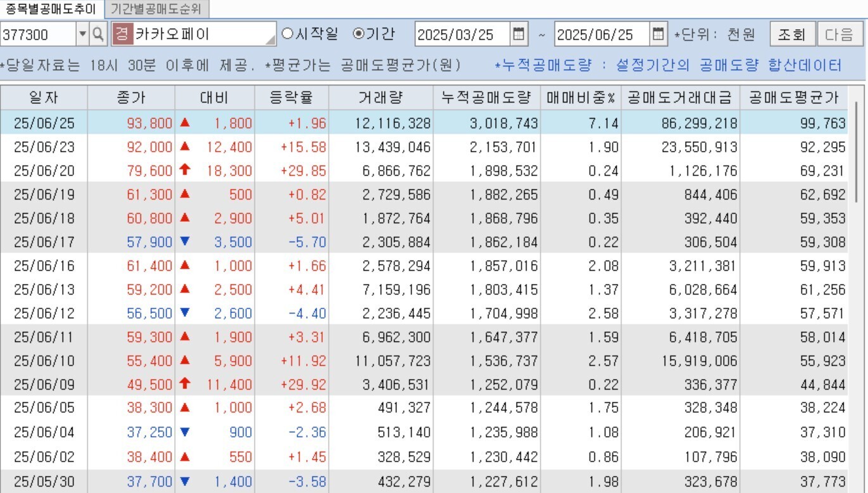Click the 대비 column header

tap(215, 98)
